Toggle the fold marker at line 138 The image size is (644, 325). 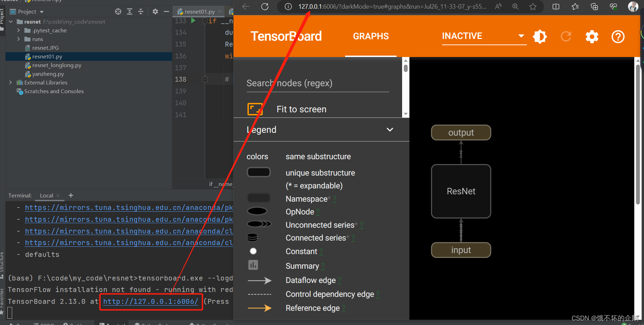click(205, 79)
